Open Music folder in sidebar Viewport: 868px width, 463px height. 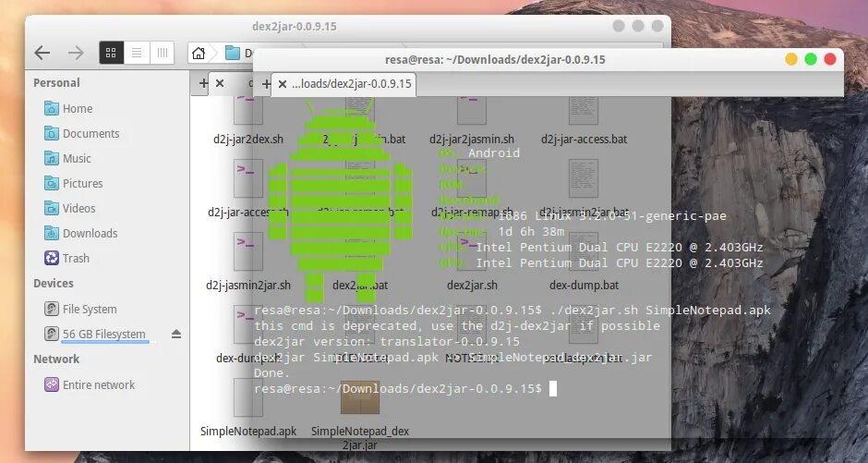(x=68, y=158)
